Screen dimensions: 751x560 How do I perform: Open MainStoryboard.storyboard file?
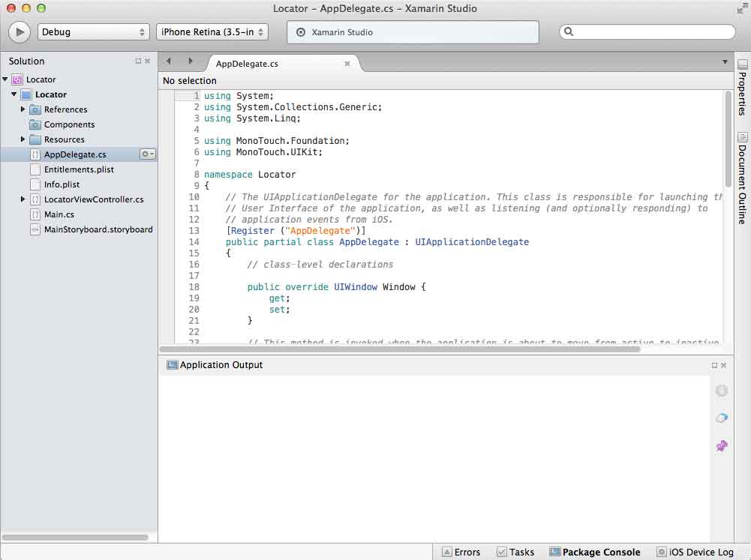click(98, 229)
